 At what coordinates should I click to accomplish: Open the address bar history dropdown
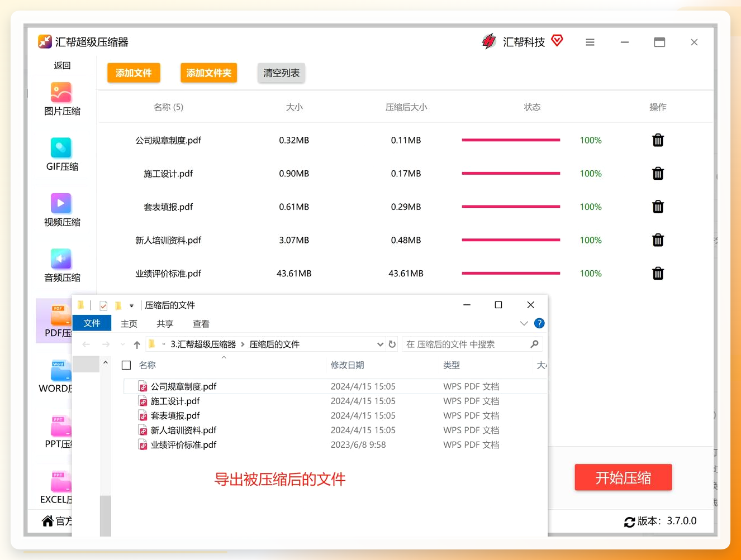click(x=380, y=344)
